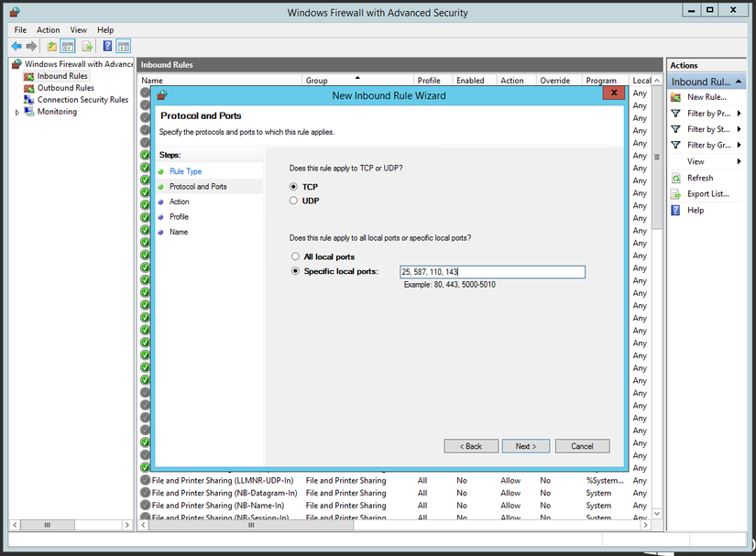Select Connection Security Rules in the tree
Image resolution: width=756 pixels, height=556 pixels.
pos(82,100)
